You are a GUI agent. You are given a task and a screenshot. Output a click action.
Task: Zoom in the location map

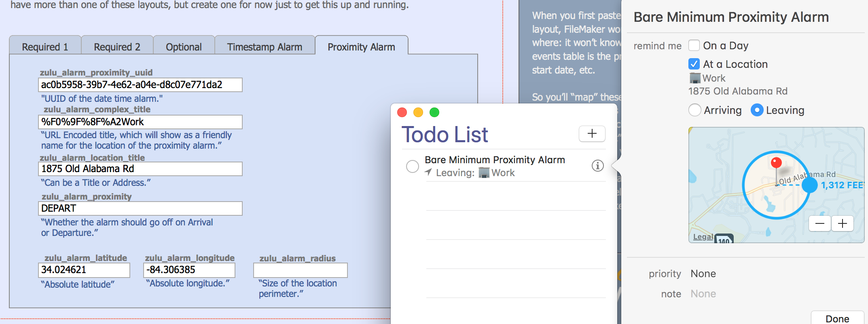coord(843,223)
